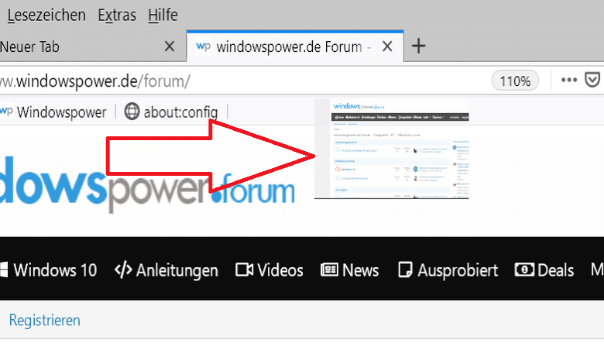
Task: Click the money icon beside Deals
Action: [x=524, y=270]
